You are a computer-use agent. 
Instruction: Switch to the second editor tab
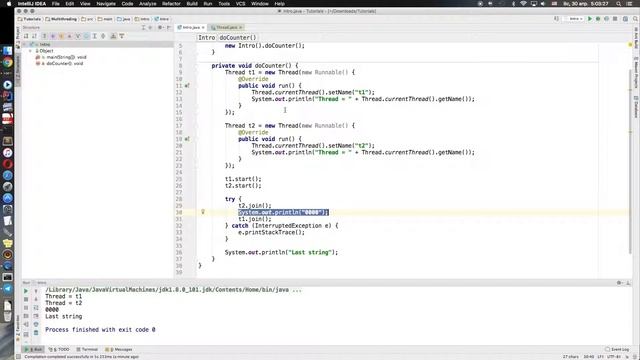[x=226, y=27]
